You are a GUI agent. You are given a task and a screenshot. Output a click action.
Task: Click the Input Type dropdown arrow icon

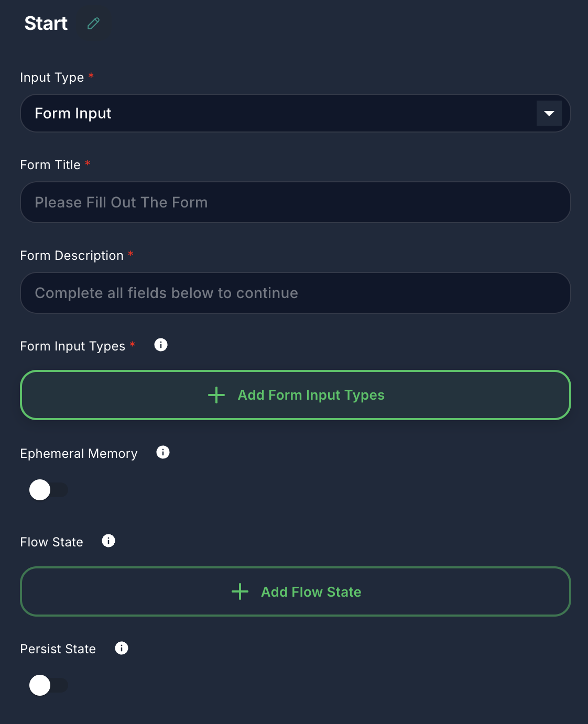[549, 113]
